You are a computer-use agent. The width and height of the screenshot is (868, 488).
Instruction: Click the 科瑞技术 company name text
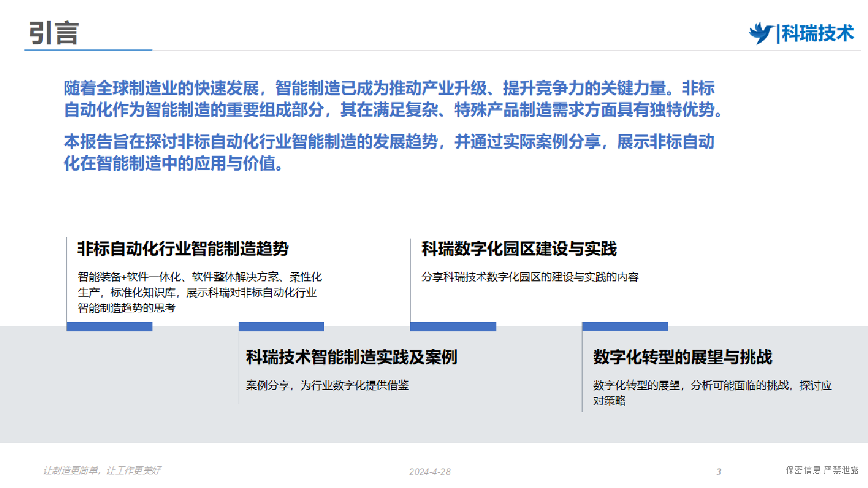coord(818,33)
